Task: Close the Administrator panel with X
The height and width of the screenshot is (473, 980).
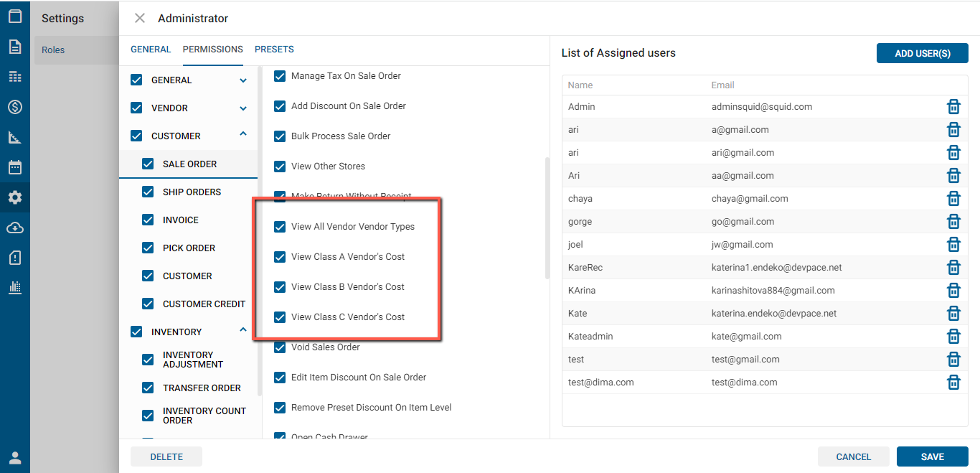Action: [x=140, y=18]
